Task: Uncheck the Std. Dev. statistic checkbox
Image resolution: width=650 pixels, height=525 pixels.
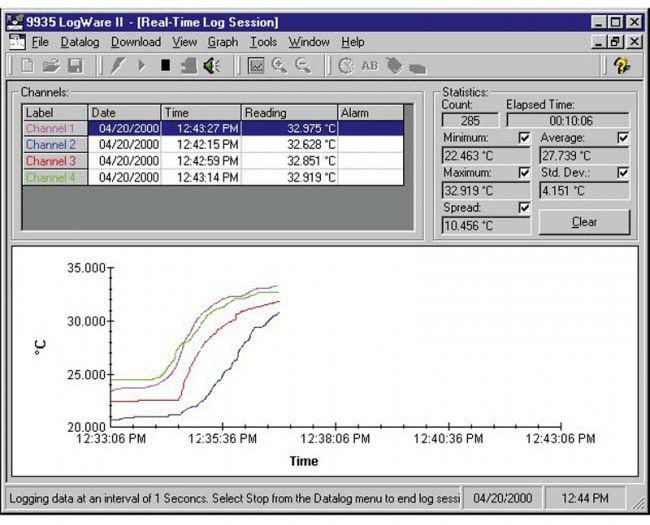Action: click(x=623, y=173)
